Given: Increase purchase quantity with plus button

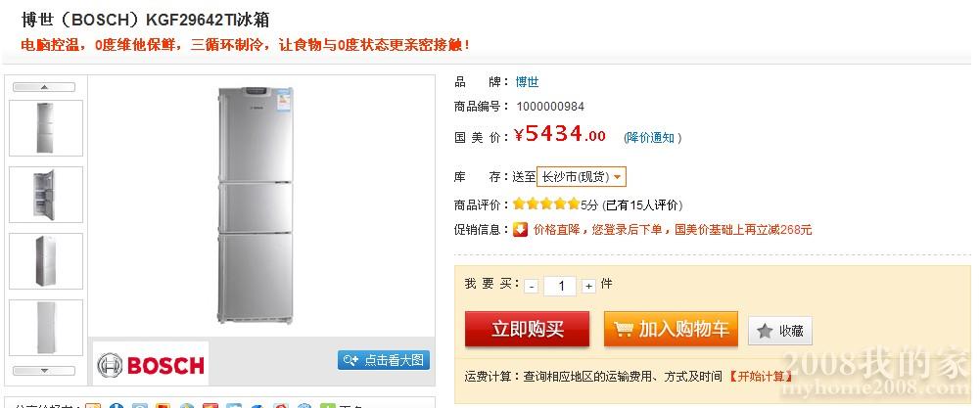Looking at the screenshot, I should 588,286.
